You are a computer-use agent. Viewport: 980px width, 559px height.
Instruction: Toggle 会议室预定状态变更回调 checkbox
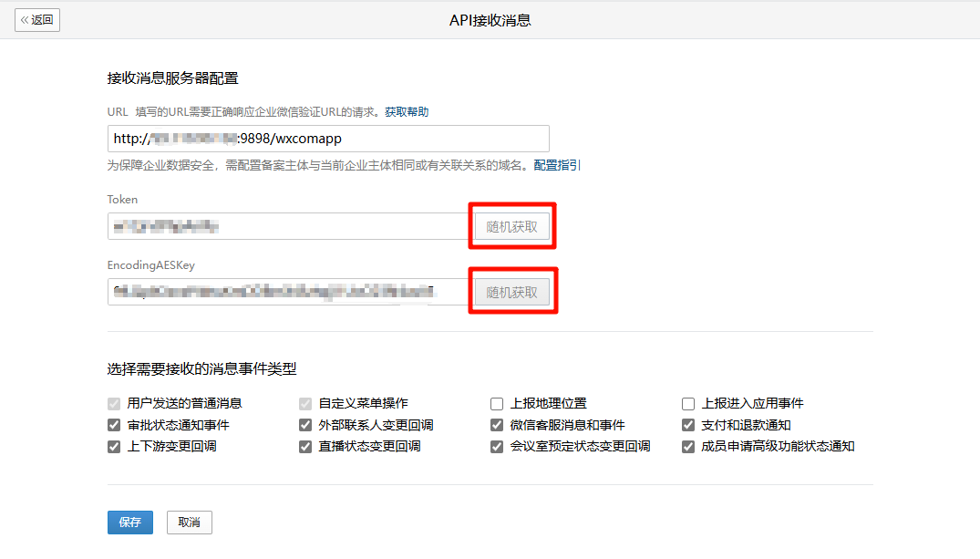497,447
